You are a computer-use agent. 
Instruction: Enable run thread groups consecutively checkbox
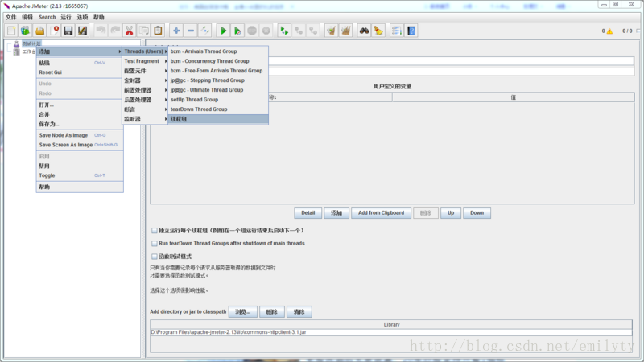pos(155,231)
